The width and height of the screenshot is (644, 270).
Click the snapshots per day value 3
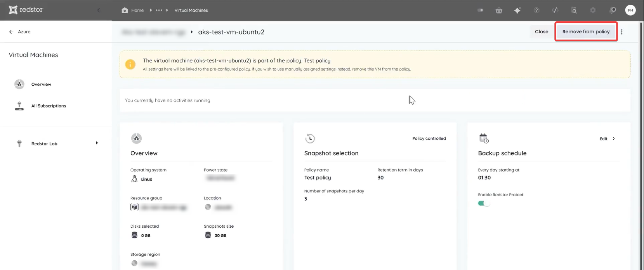[306, 199]
